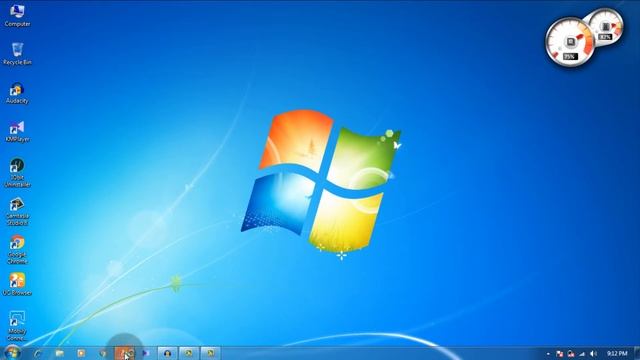Viewport: 640px width, 360px height.
Task: Select the Mobily Connect desktop shortcut
Action: (17, 326)
